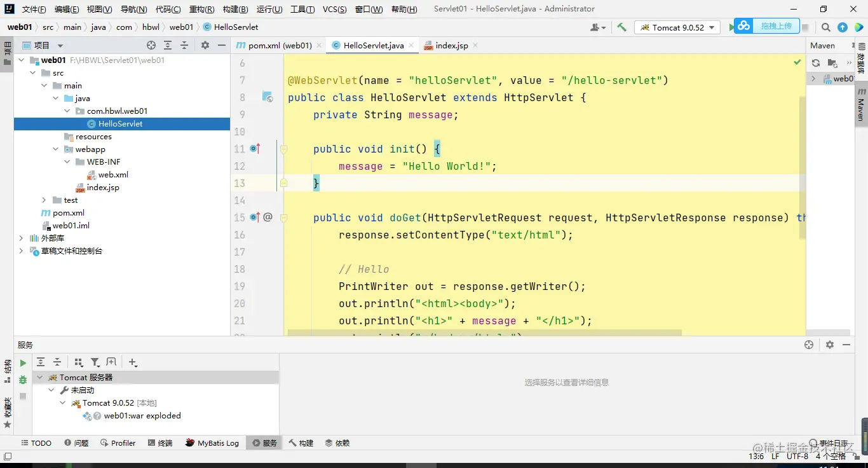Open the user account icon menu
Viewport: 868px width, 468px height.
click(597, 27)
